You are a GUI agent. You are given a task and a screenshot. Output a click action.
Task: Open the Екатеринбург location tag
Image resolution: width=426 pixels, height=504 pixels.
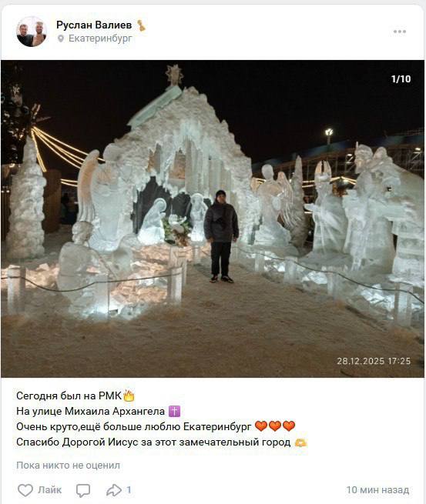100,38
